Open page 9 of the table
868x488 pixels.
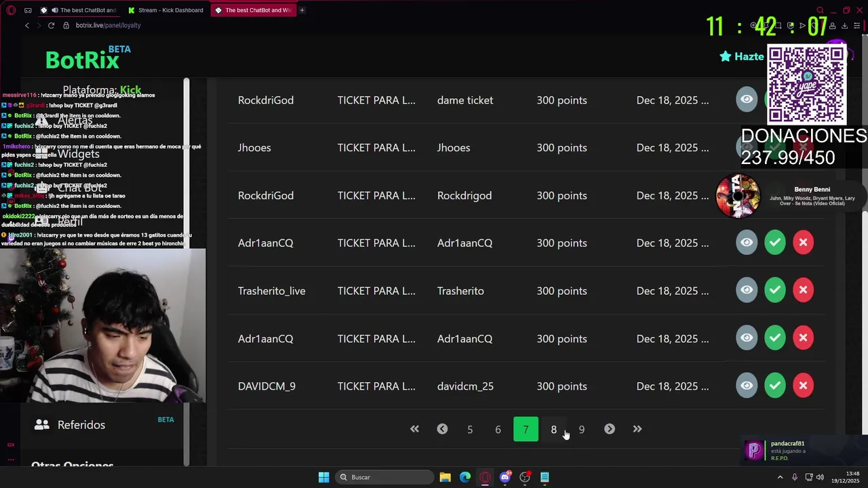(x=581, y=430)
